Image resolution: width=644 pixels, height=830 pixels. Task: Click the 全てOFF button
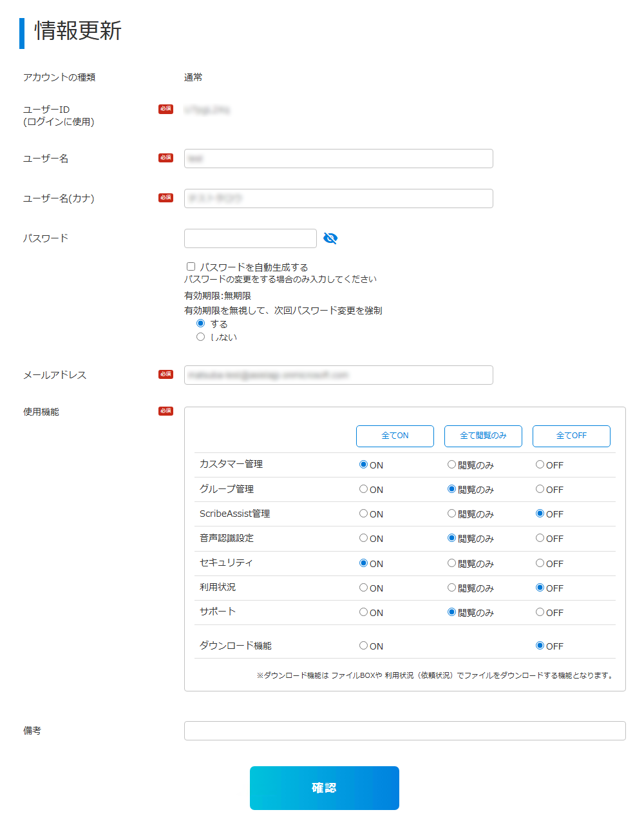pyautogui.click(x=571, y=436)
